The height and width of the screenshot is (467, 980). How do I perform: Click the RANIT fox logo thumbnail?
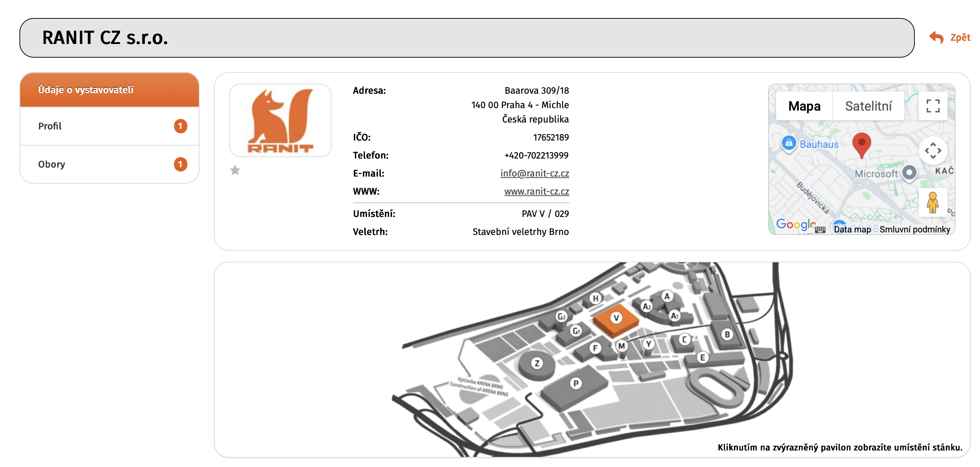tap(280, 120)
